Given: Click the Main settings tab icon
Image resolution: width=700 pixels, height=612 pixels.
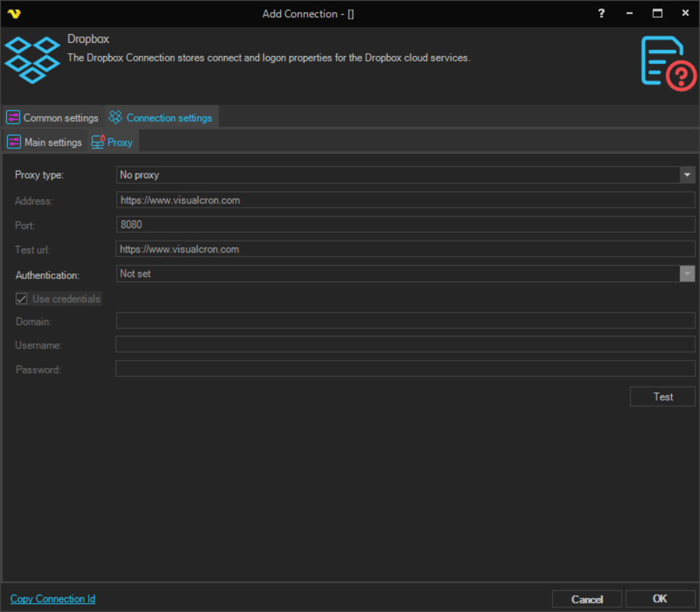Looking at the screenshot, I should pyautogui.click(x=14, y=142).
